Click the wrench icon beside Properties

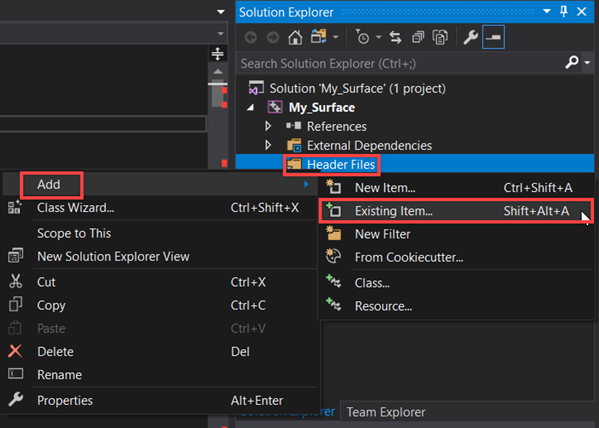click(15, 399)
